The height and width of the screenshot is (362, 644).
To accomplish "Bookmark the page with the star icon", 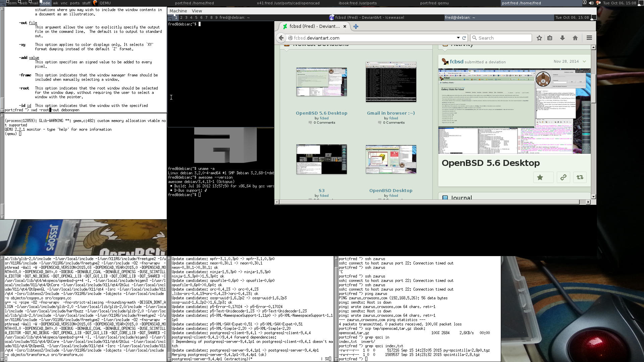I will tap(539, 38).
